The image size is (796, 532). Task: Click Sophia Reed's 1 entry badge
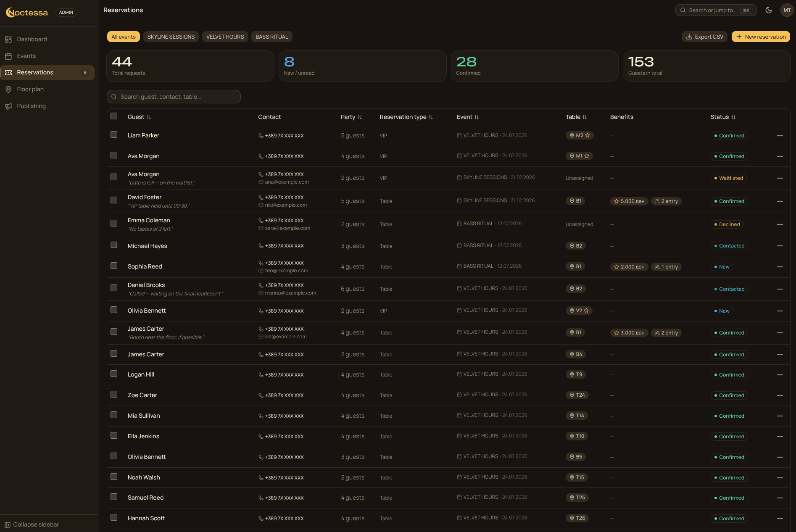tap(667, 267)
